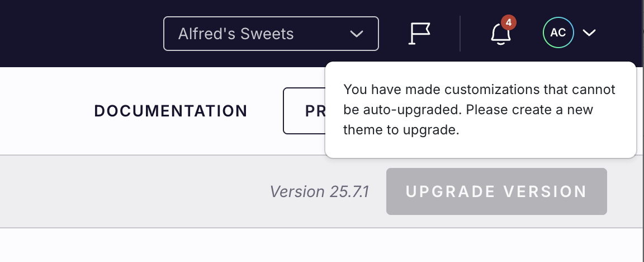Image resolution: width=644 pixels, height=262 pixels.
Task: Click blank white space left of DOCUMENTATION
Action: [45, 111]
